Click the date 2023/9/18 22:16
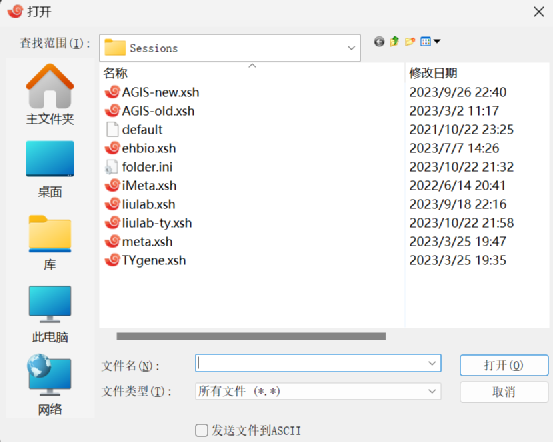This screenshot has width=553, height=442. pos(458,205)
